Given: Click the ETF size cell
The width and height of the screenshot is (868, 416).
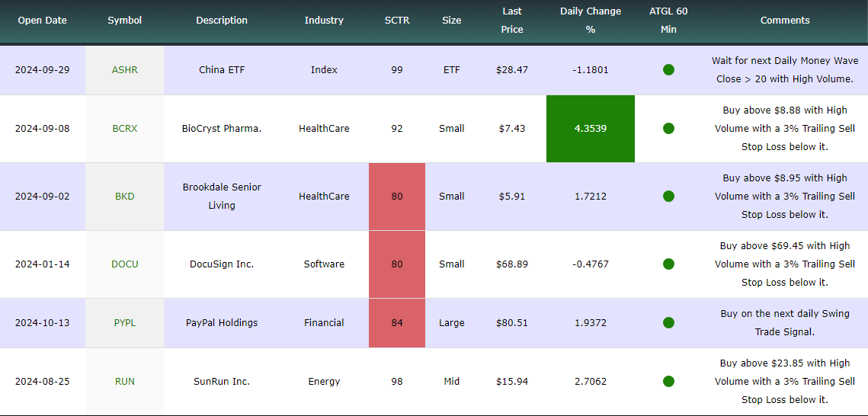Looking at the screenshot, I should (451, 69).
